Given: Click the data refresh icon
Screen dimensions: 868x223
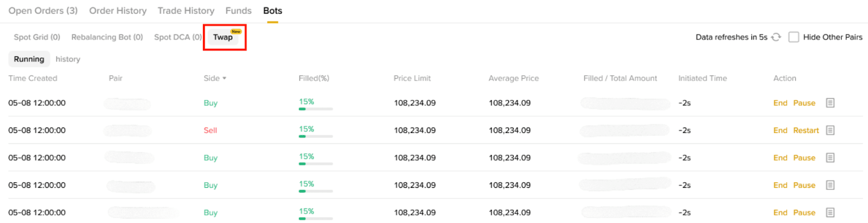Looking at the screenshot, I should pos(776,37).
